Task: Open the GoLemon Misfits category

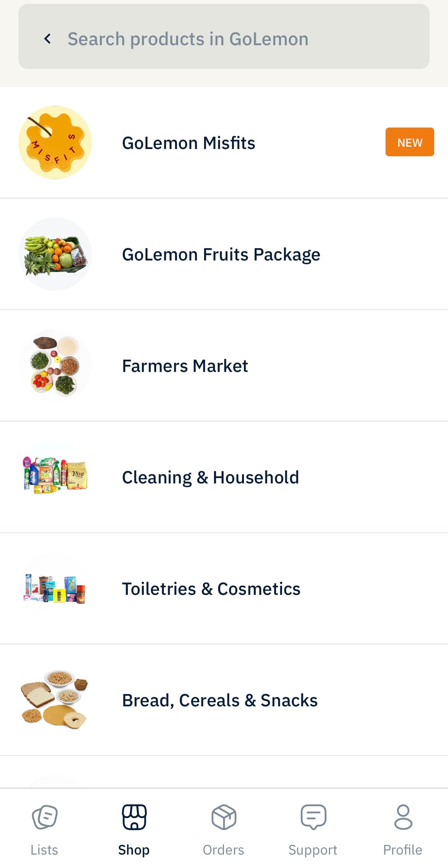Action: [x=224, y=142]
